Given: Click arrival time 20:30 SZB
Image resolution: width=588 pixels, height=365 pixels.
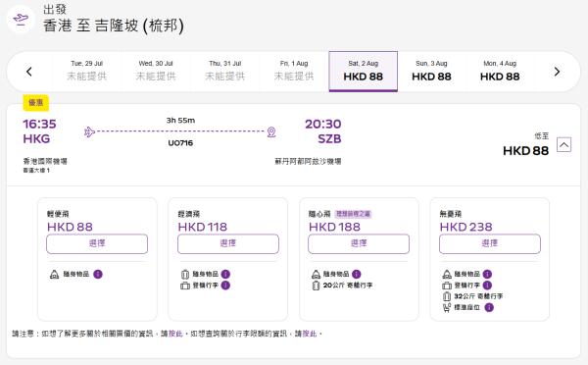Looking at the screenshot, I should click(x=322, y=131).
